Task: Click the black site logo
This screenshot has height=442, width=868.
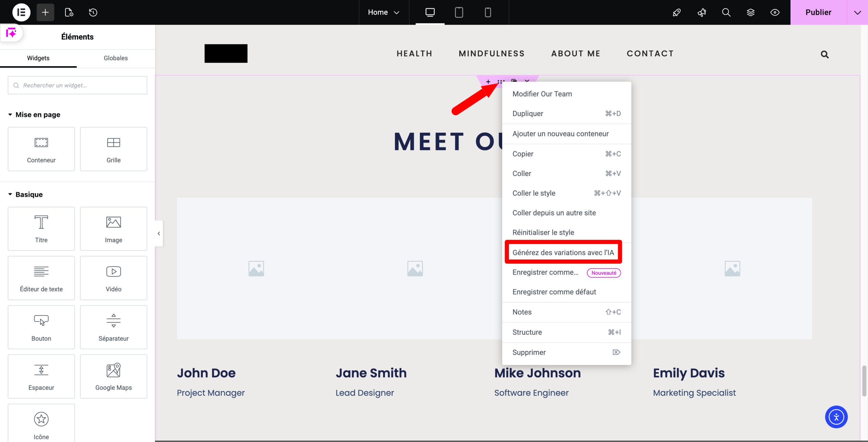Action: point(226,53)
